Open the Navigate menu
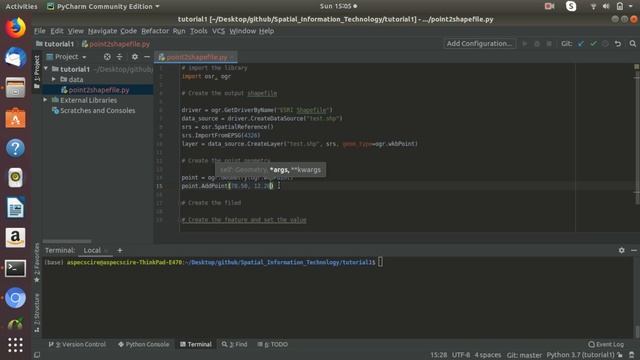Viewport: 640px width, 360px height. pyautogui.click(x=102, y=31)
